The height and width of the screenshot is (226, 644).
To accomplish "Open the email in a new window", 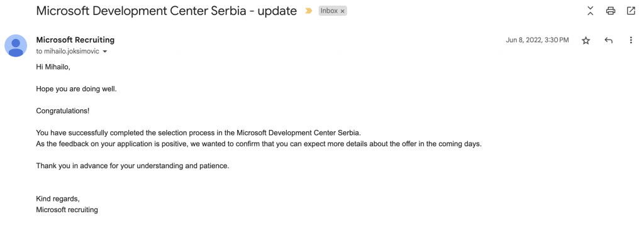I will click(x=631, y=11).
